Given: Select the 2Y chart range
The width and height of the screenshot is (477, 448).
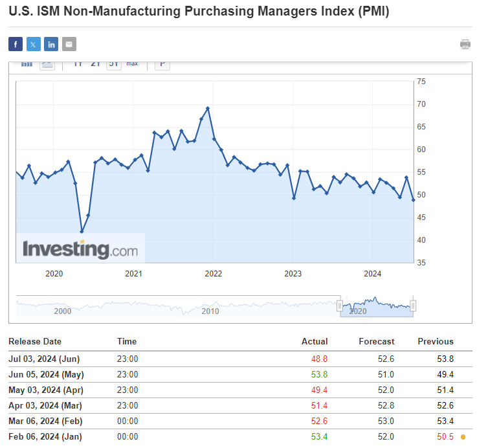Looking at the screenshot, I should 96,63.
